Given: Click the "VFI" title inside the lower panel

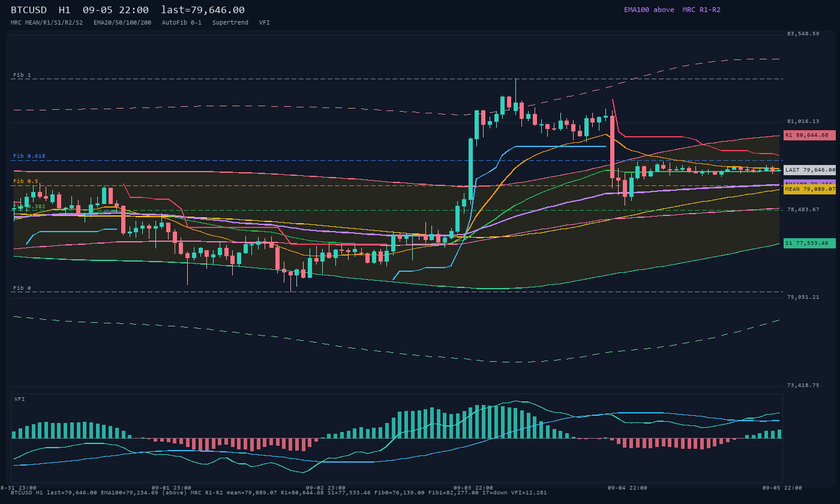Looking at the screenshot, I should click(x=20, y=399).
